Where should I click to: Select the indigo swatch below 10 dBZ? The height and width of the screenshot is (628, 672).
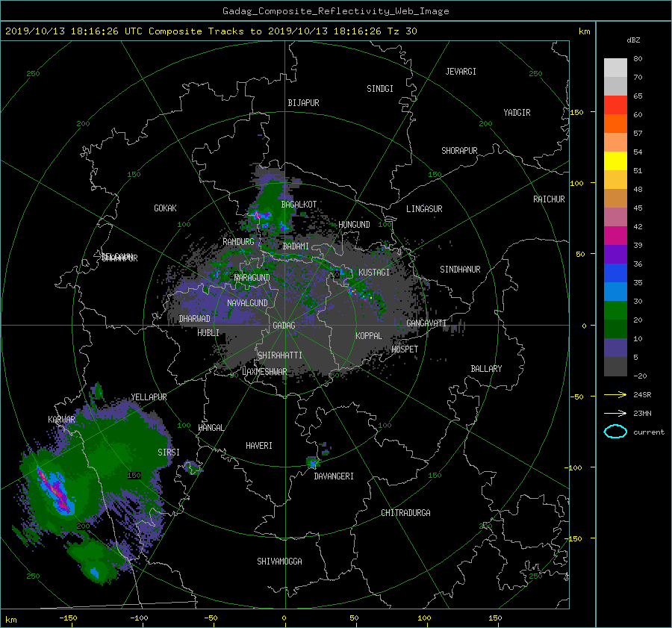(x=615, y=348)
